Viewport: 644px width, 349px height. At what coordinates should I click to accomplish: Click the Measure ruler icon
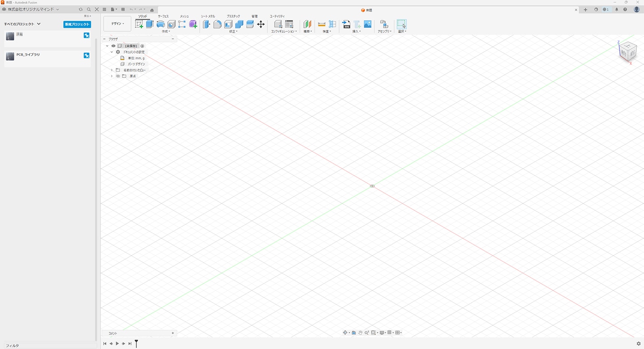pyautogui.click(x=322, y=24)
